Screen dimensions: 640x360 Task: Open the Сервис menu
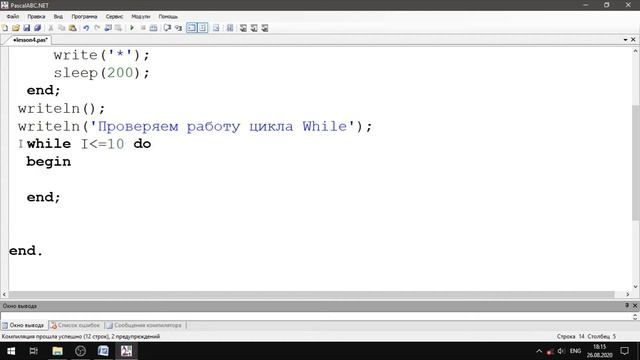point(114,17)
